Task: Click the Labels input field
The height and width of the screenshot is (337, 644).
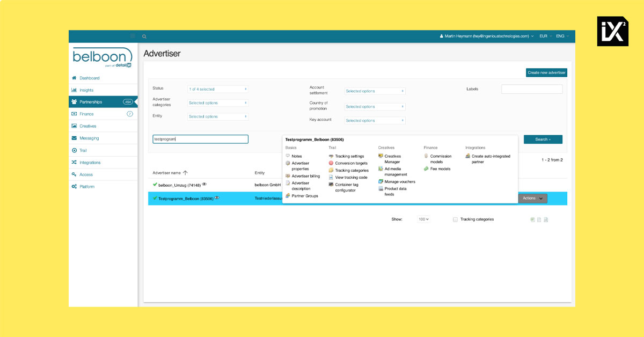Action: [x=532, y=89]
